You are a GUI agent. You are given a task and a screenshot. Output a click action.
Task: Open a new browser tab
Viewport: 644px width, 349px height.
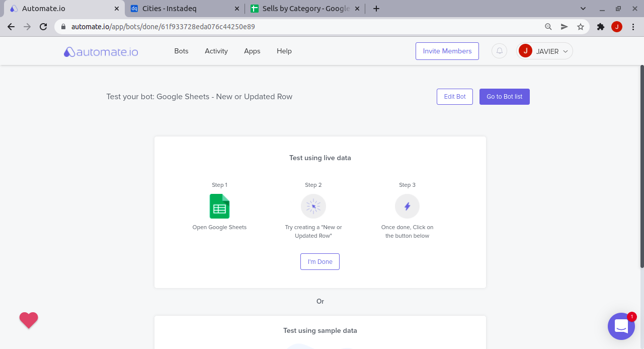376,9
